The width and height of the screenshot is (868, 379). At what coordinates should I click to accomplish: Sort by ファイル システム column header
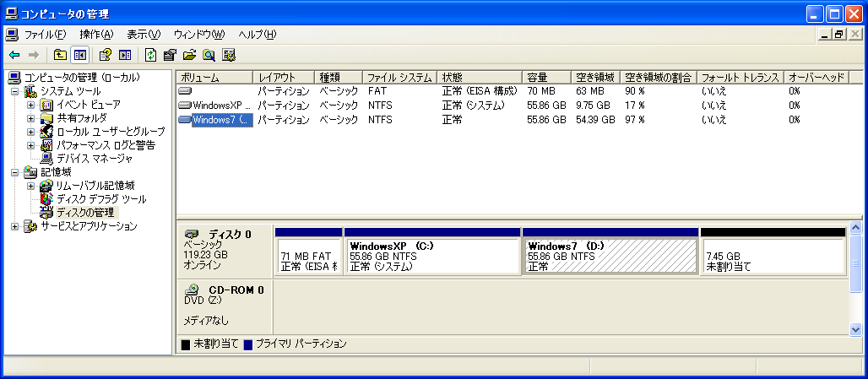point(399,78)
